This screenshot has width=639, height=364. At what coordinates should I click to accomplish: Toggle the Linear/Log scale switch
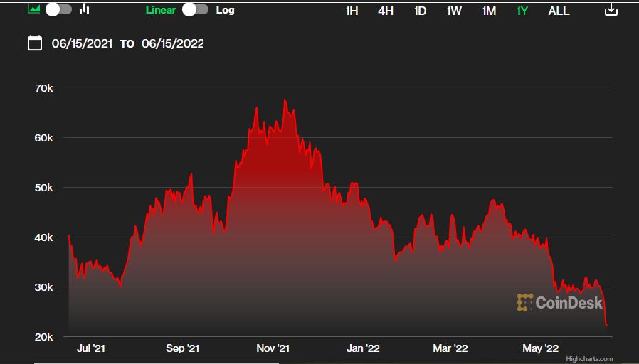click(x=195, y=10)
